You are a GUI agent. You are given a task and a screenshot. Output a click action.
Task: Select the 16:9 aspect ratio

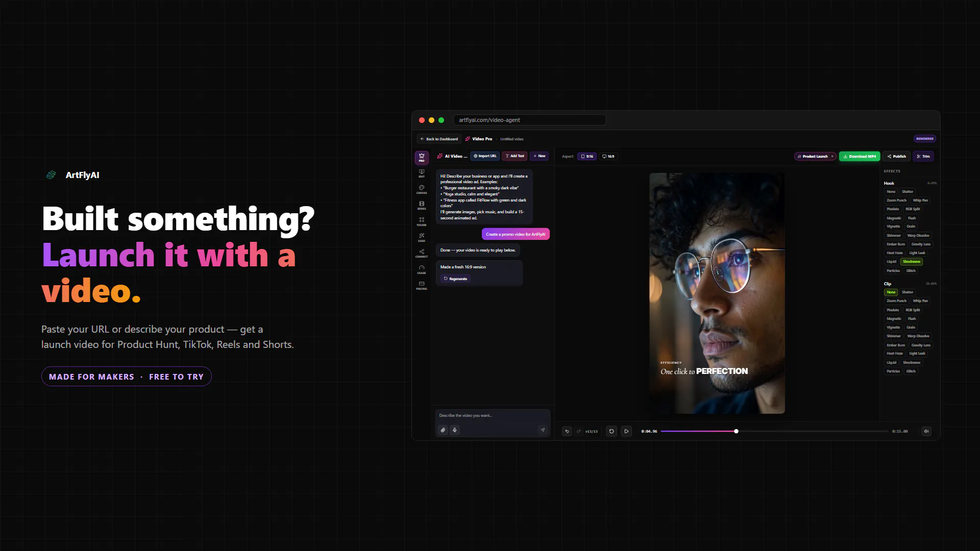click(x=608, y=157)
